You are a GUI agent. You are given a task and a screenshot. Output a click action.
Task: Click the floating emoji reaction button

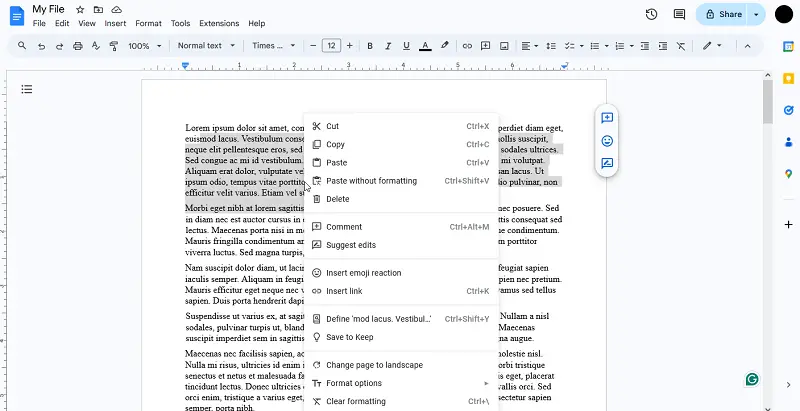point(607,141)
